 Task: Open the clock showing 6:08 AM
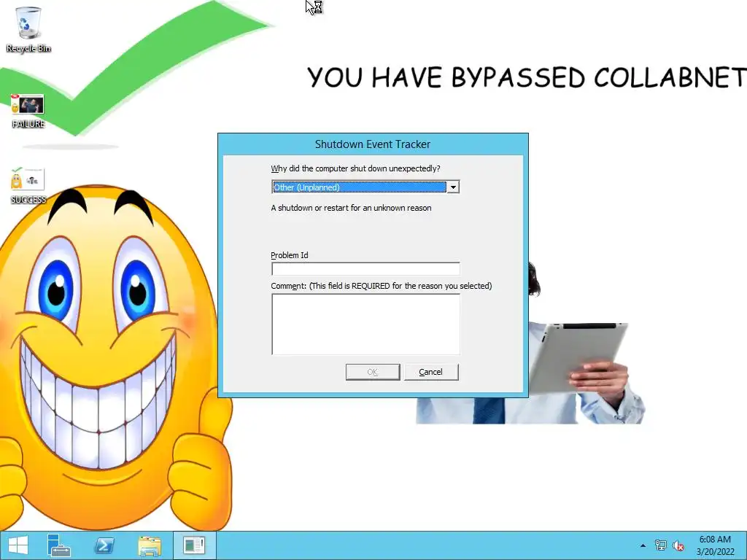(x=715, y=540)
